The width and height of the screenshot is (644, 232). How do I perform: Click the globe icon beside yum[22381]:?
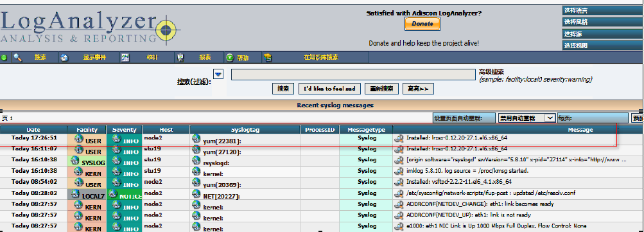196,139
